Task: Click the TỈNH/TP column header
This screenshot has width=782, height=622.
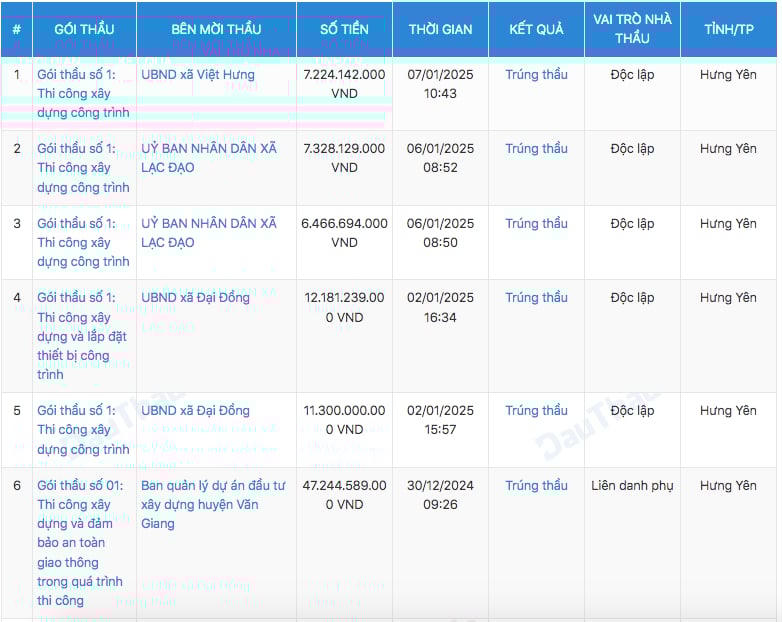Action: pos(728,29)
